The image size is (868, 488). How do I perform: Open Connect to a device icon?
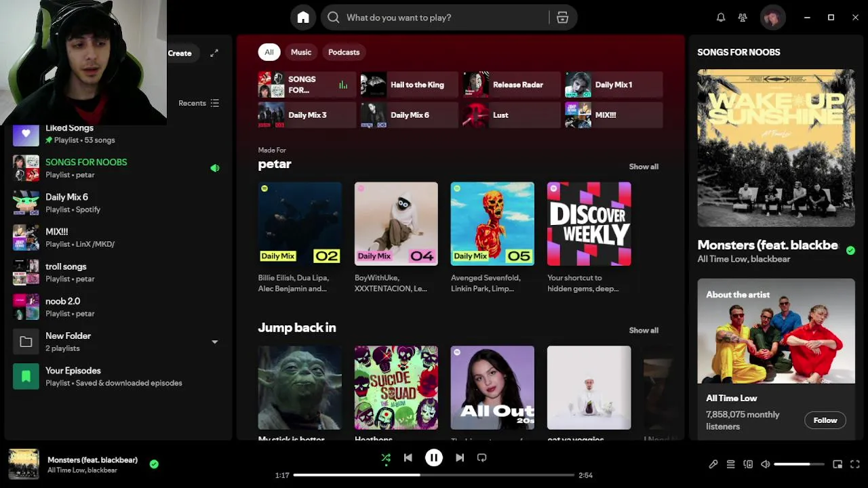(x=748, y=464)
